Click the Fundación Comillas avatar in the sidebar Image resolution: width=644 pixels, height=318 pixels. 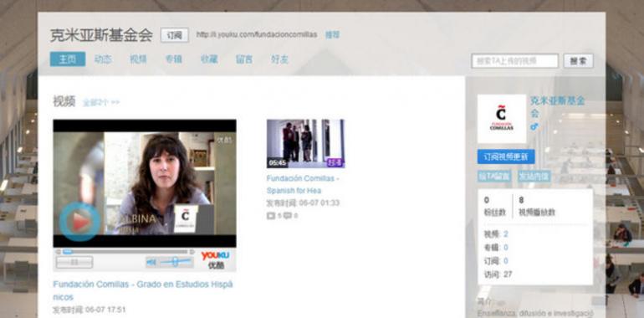click(x=502, y=119)
